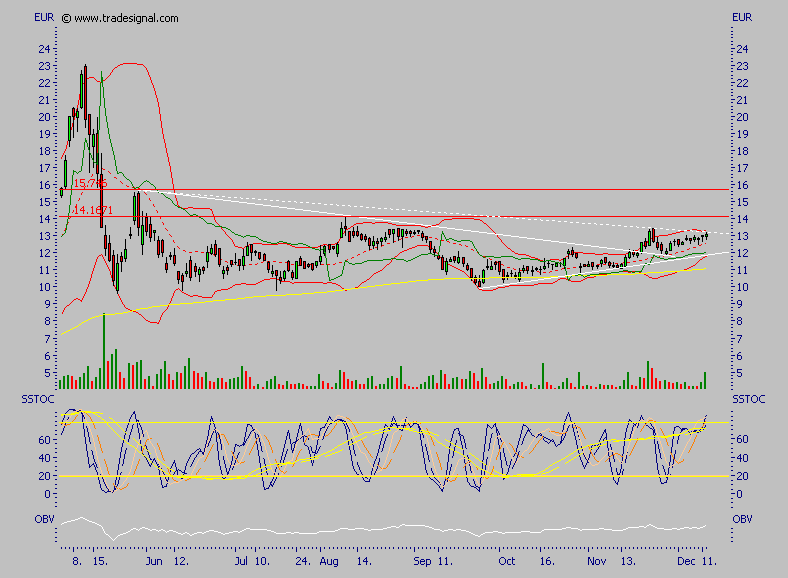Click the 5 value on right price axis

[739, 373]
